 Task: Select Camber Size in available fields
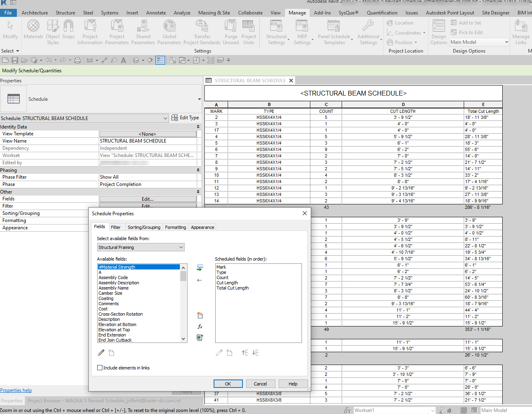110,293
